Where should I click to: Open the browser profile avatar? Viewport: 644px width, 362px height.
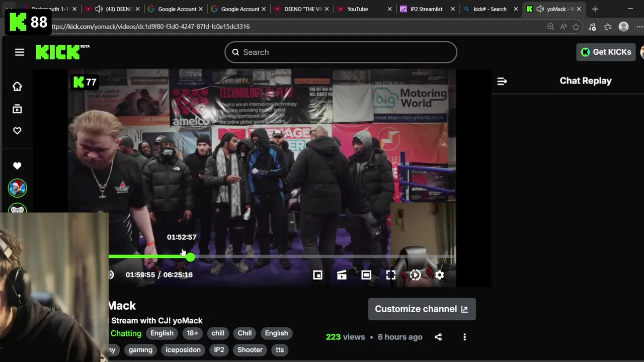(x=624, y=27)
